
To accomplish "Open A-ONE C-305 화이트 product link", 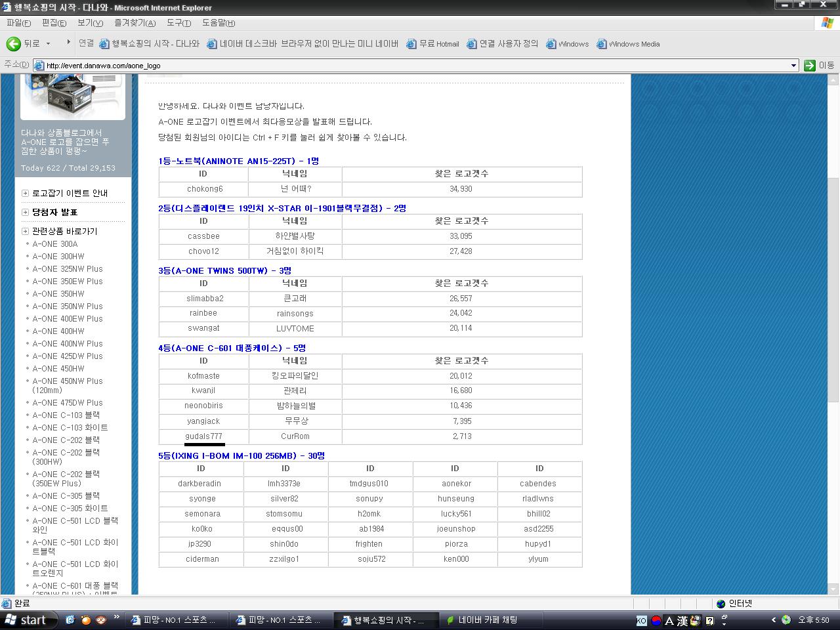I will pos(70,508).
